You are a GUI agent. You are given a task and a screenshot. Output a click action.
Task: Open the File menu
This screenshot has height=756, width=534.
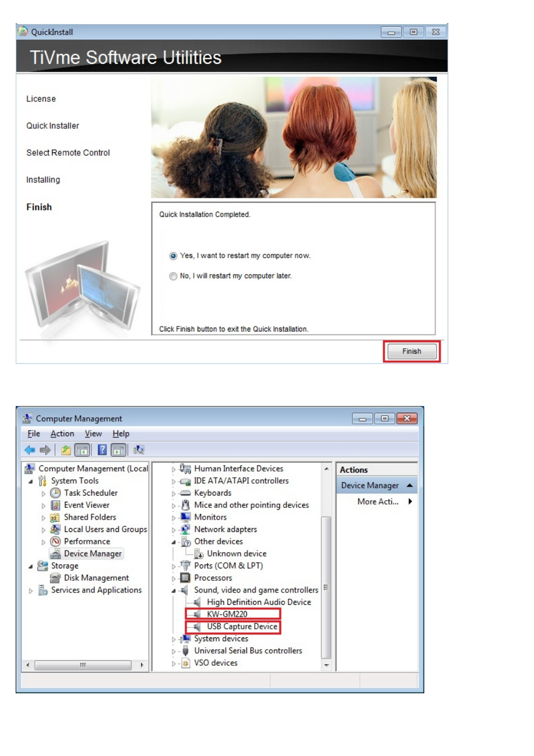click(34, 433)
